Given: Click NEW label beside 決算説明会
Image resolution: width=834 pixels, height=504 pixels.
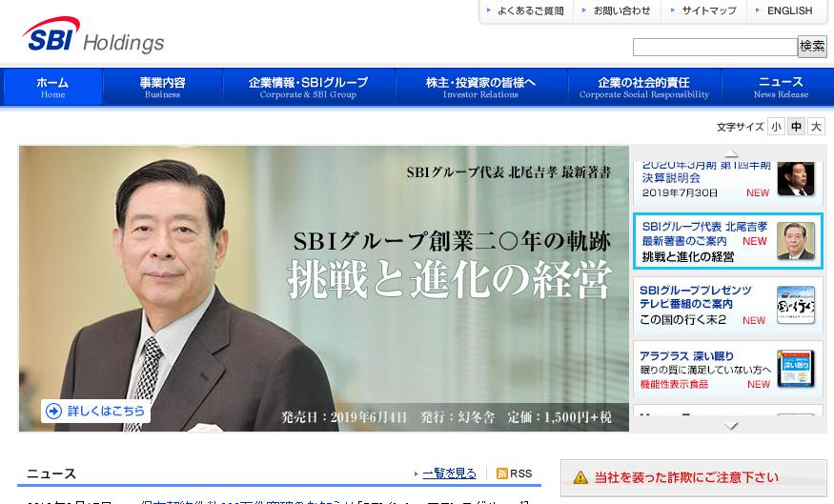Looking at the screenshot, I should point(758,193).
